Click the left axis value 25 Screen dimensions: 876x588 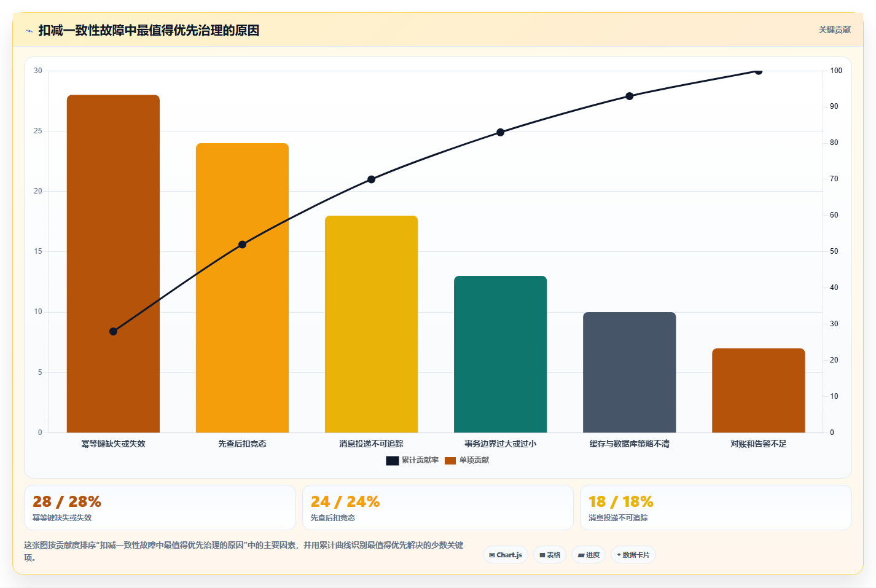click(38, 131)
